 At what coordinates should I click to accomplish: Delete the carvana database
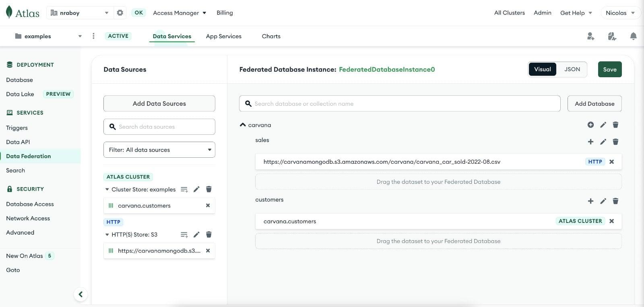coord(615,125)
